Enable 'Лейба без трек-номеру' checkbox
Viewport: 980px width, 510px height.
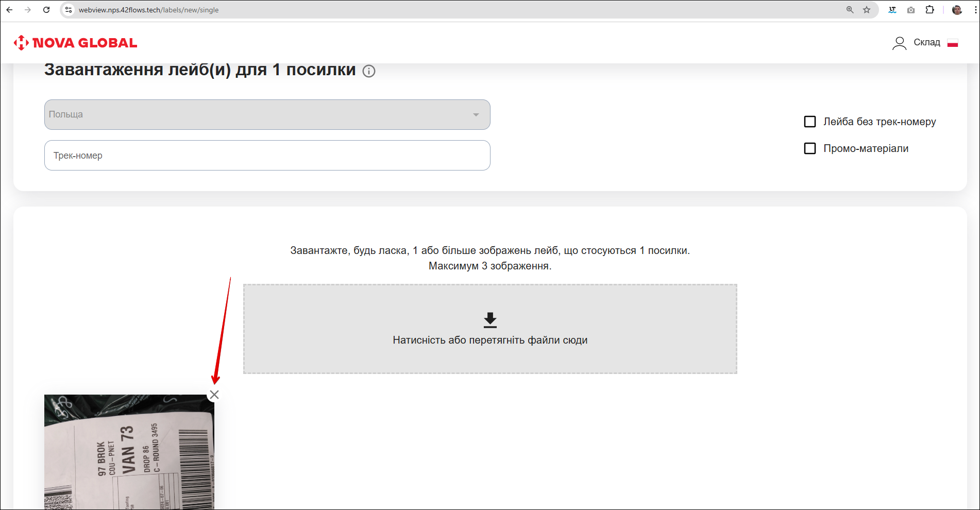pos(810,122)
